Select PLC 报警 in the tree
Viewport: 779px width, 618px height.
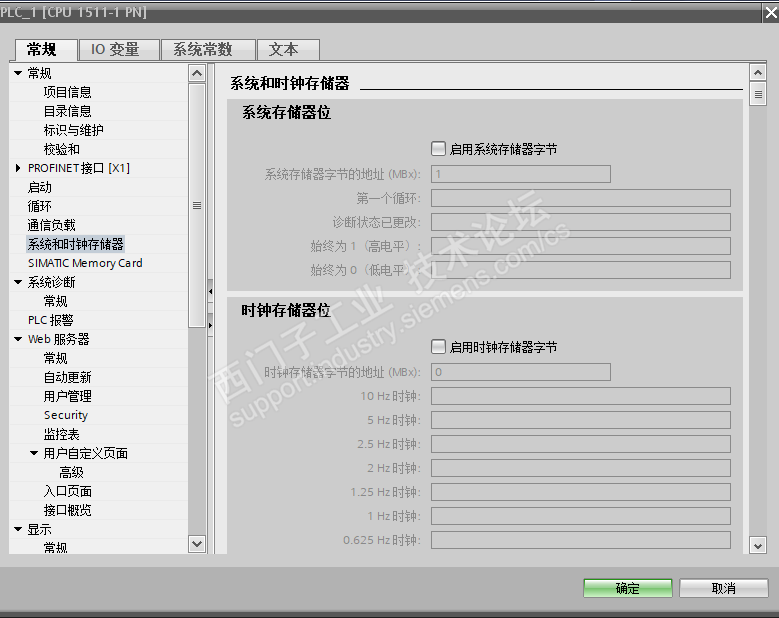click(51, 320)
